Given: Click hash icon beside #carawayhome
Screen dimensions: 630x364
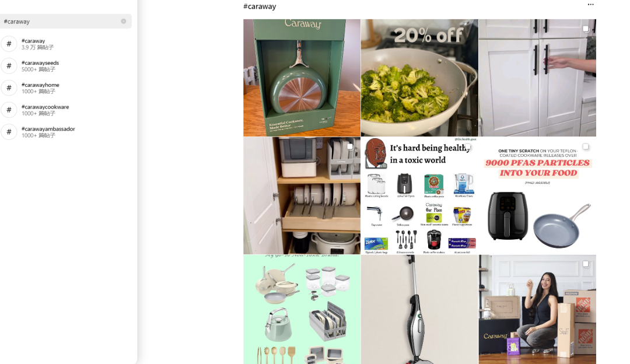Looking at the screenshot, I should [9, 88].
